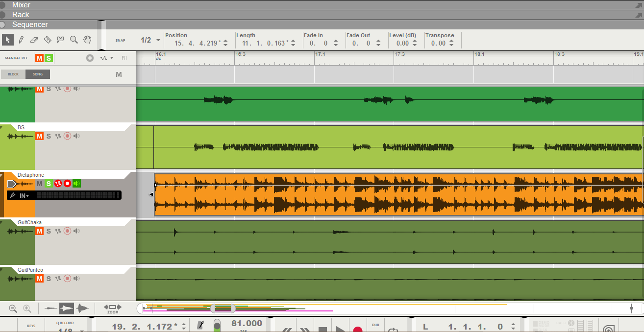Enable record on the GuitChaka track
The height and width of the screenshot is (332, 644).
pyautogui.click(x=67, y=231)
